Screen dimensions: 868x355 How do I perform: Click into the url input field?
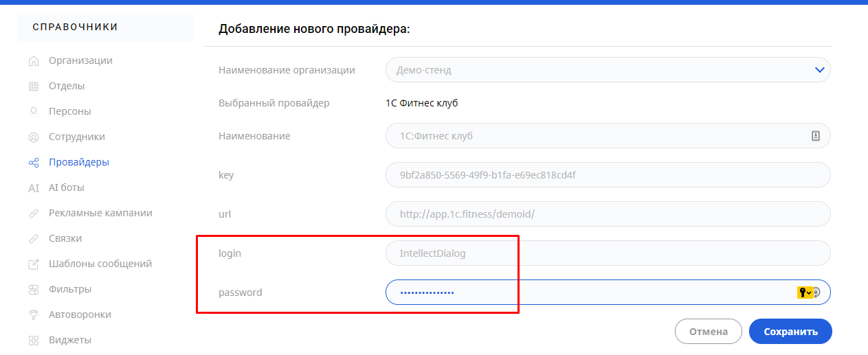point(608,214)
